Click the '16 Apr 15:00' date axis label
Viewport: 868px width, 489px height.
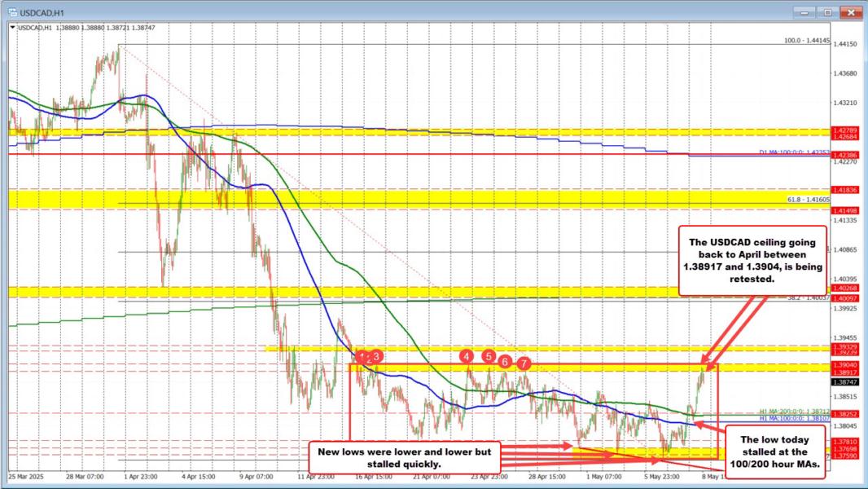click(374, 476)
